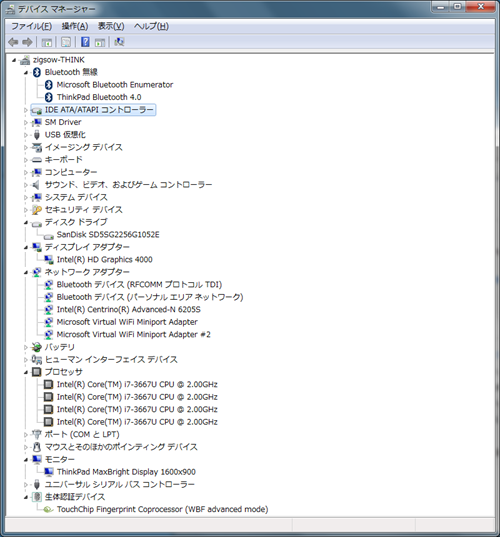Click the Bluetooth icon beside ThinkPad Bluetooth 4.0
The width and height of the screenshot is (500, 537).
coord(49,97)
